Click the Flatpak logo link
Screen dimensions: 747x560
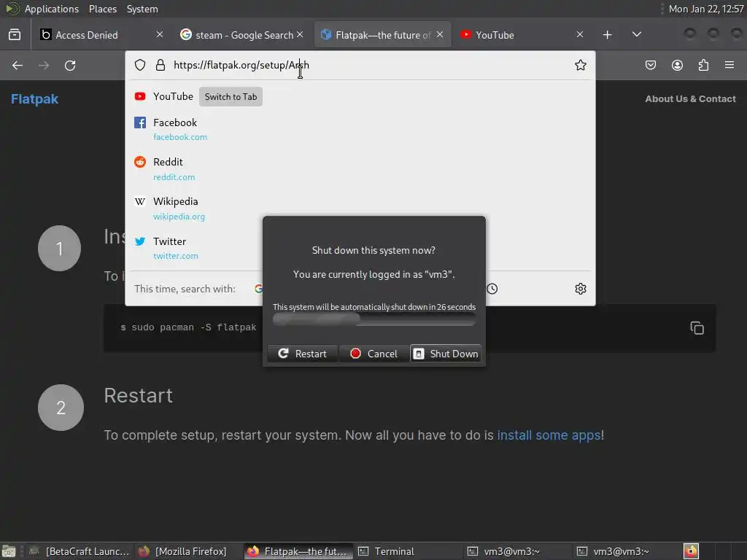[34, 99]
